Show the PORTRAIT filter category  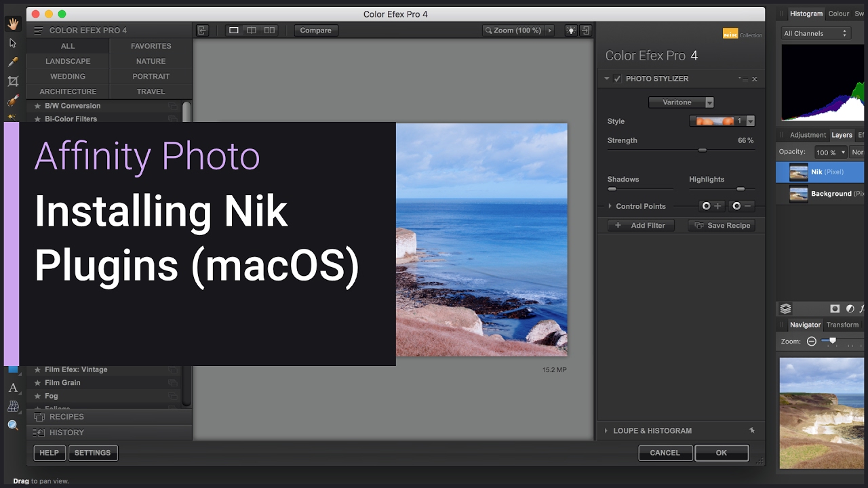(x=151, y=77)
